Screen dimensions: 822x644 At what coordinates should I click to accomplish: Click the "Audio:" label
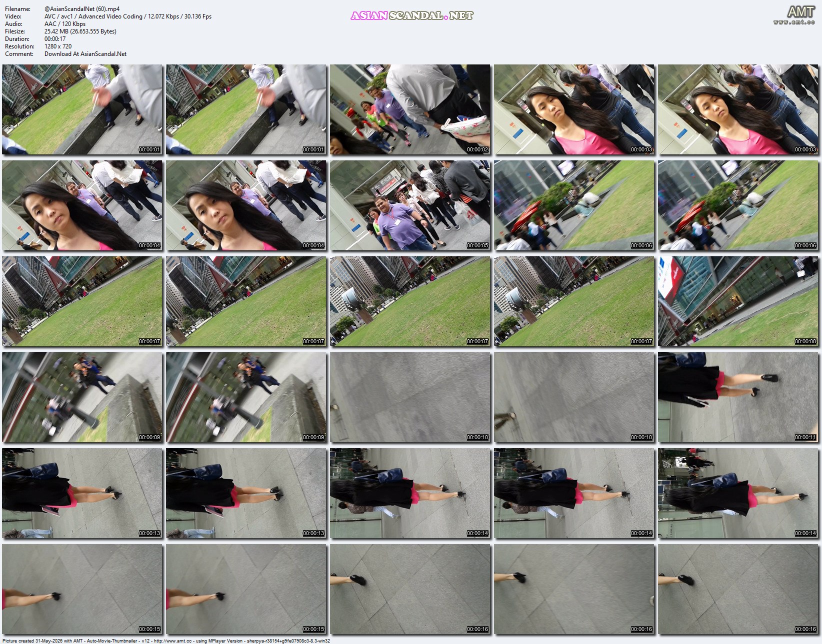[x=13, y=24]
